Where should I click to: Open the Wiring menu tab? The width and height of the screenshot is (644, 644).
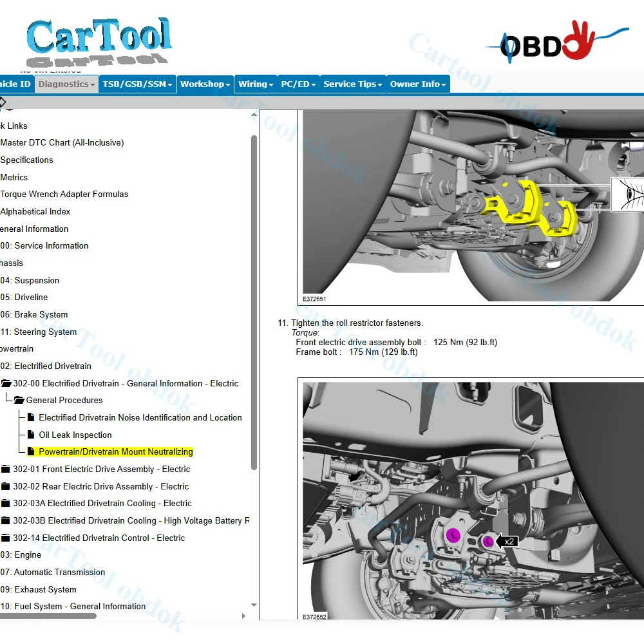tap(256, 84)
